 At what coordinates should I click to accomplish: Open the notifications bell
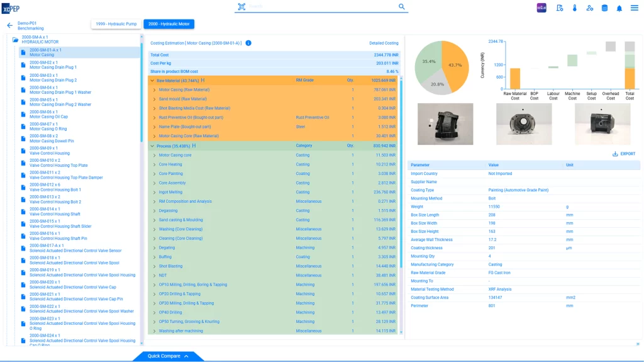pos(619,8)
